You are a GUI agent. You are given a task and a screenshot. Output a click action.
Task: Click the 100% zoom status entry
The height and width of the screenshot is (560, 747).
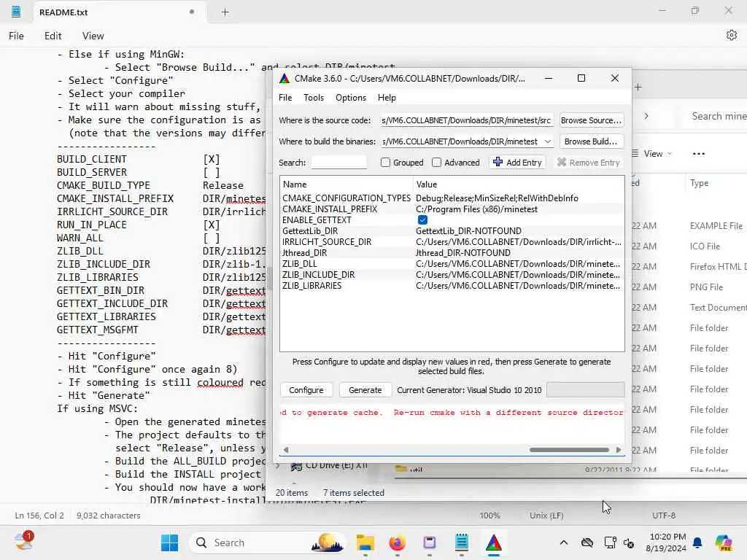tap(489, 516)
